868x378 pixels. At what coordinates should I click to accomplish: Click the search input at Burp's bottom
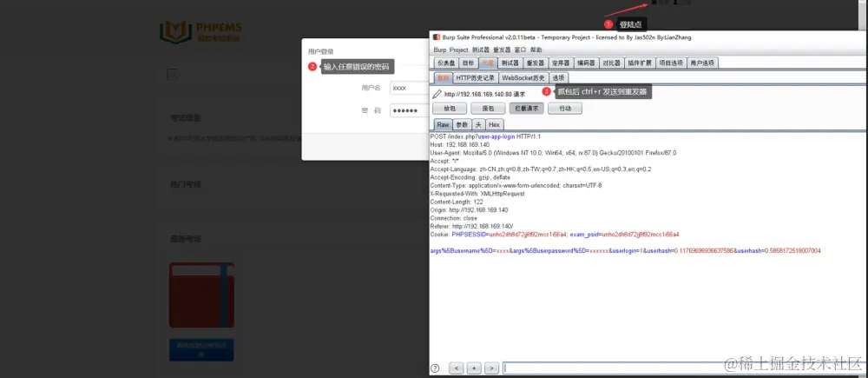[x=682, y=368]
